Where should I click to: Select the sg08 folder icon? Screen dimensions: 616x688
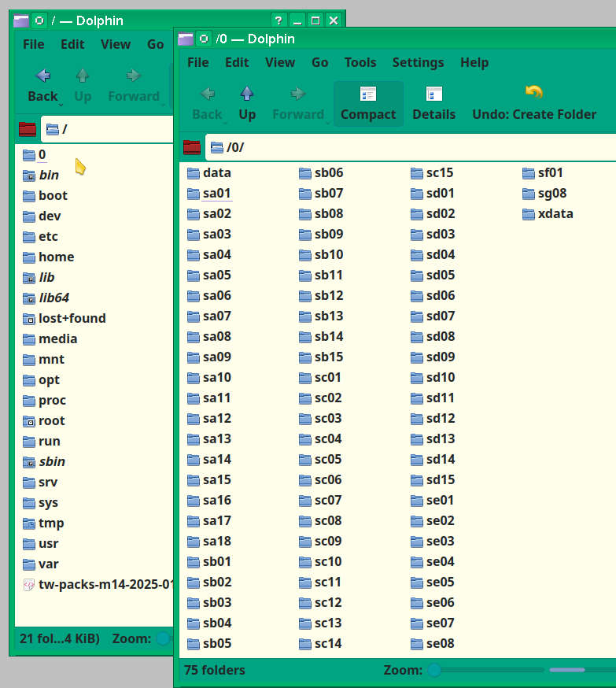(529, 194)
